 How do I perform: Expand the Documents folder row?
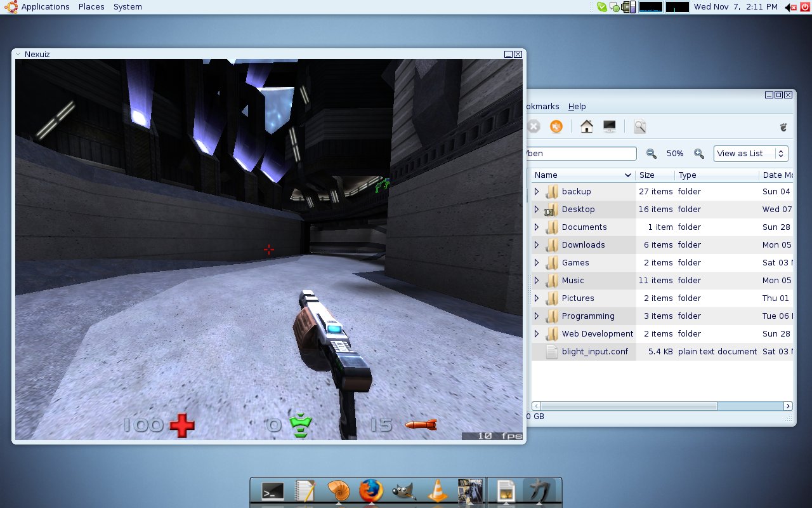[x=537, y=227]
